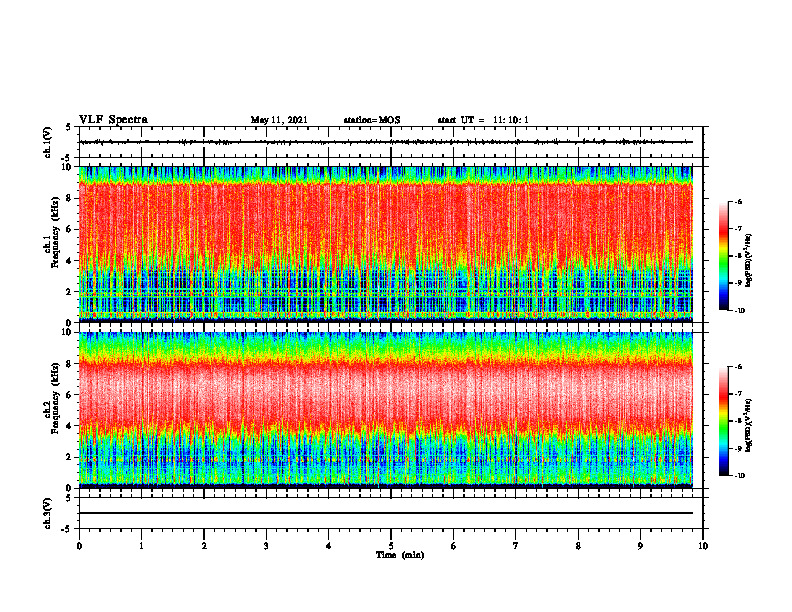
Task: Click inside the ch.2 spectrogram panel
Action: (x=386, y=410)
